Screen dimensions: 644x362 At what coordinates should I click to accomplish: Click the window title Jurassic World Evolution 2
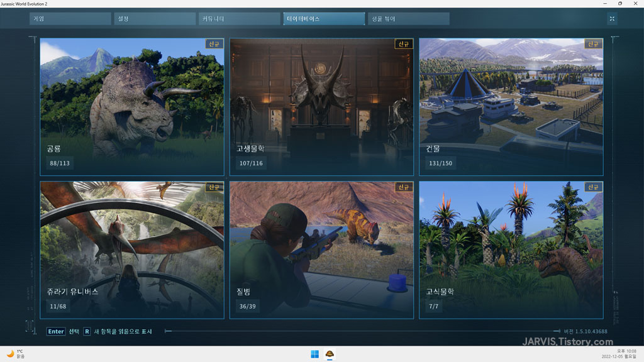click(x=24, y=4)
